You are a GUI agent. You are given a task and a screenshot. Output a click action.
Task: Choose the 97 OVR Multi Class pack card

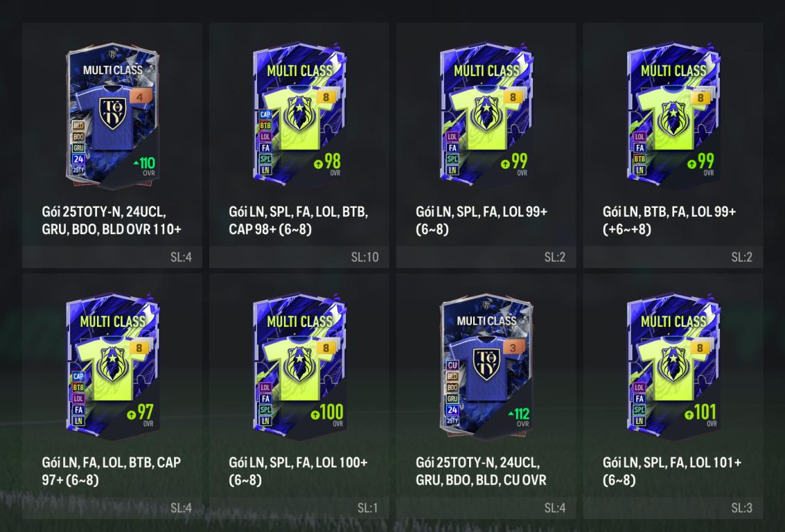[112, 366]
